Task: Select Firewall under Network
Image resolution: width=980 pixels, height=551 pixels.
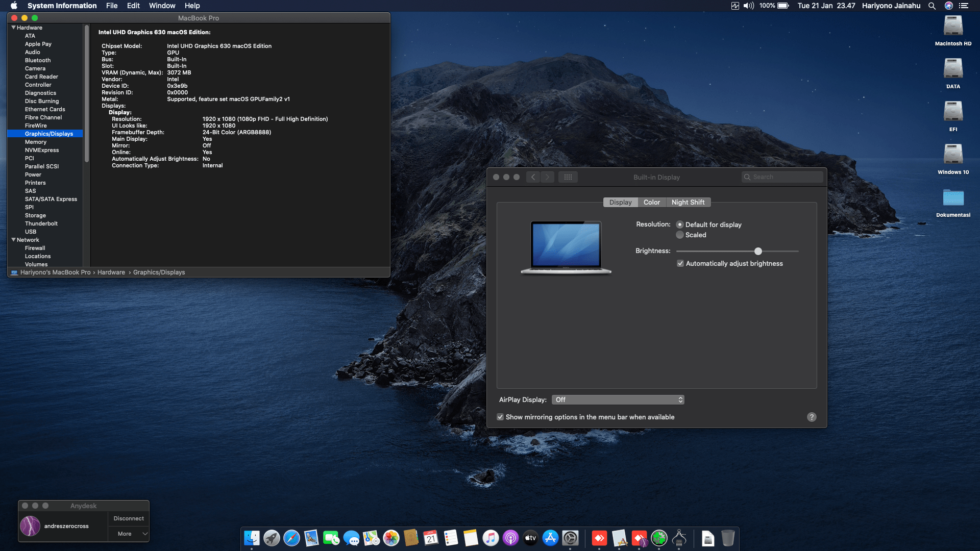Action: [x=35, y=248]
